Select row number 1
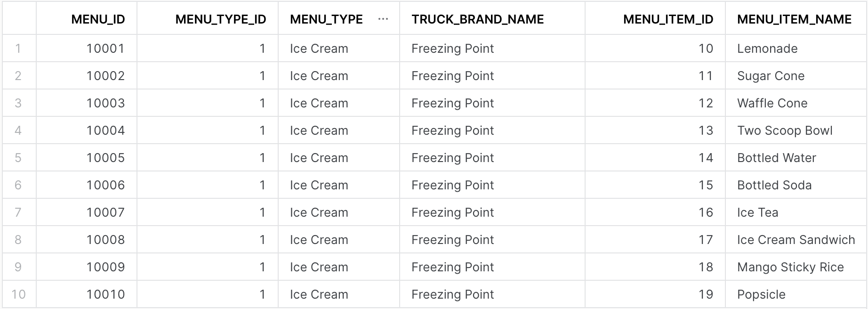 click(18, 49)
